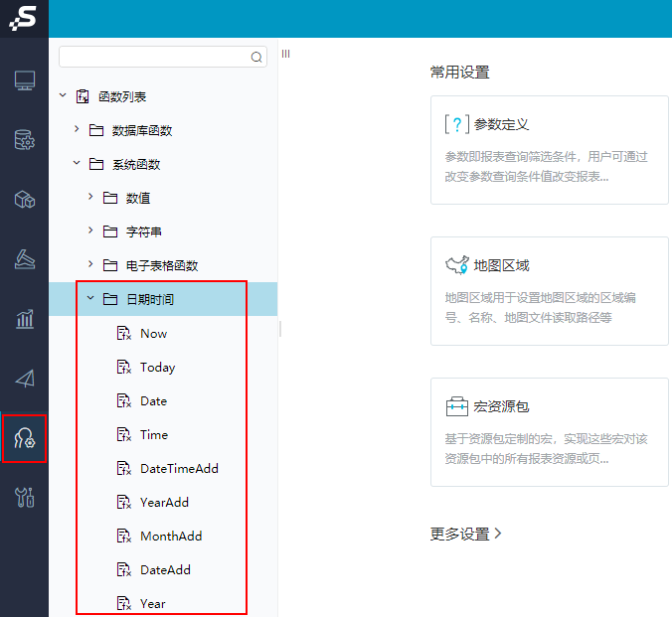Image resolution: width=672 pixels, height=617 pixels.
Task: Click the 基于资源包定制的宏 description text
Action: pyautogui.click(x=546, y=449)
